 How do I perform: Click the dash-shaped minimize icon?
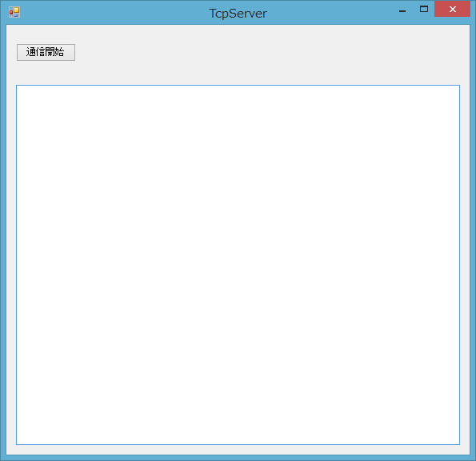pos(402,11)
